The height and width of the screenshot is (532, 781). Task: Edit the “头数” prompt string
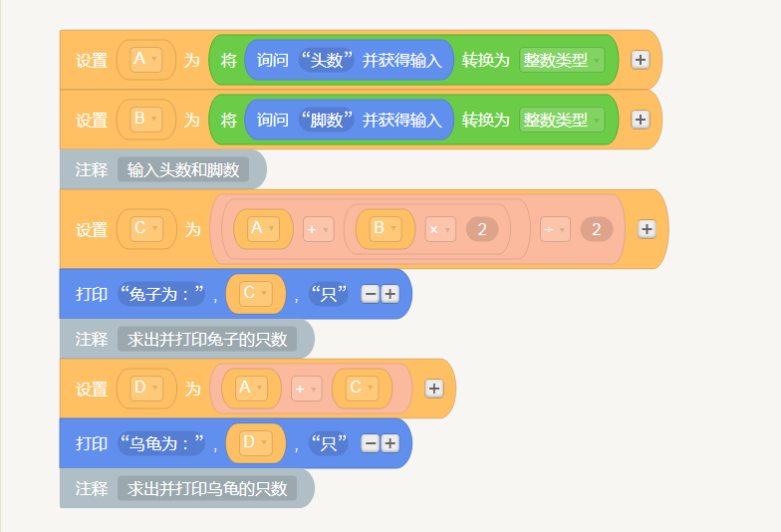tap(327, 60)
